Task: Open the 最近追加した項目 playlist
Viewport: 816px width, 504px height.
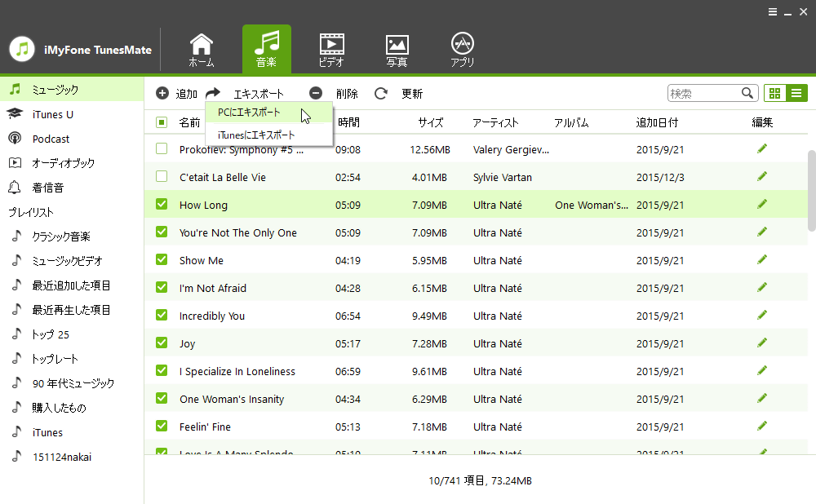Action: pos(72,285)
